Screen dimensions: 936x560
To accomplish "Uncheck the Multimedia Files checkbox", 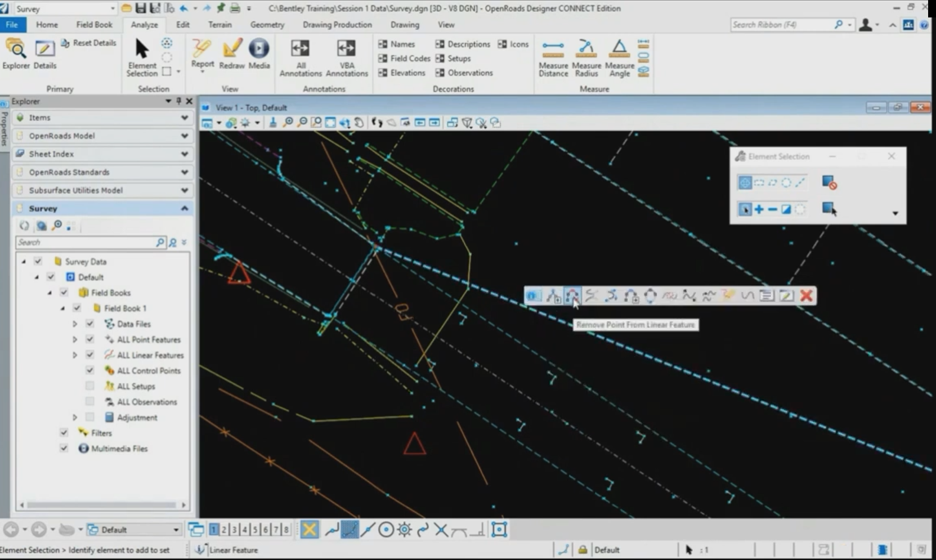I will pyautogui.click(x=64, y=449).
